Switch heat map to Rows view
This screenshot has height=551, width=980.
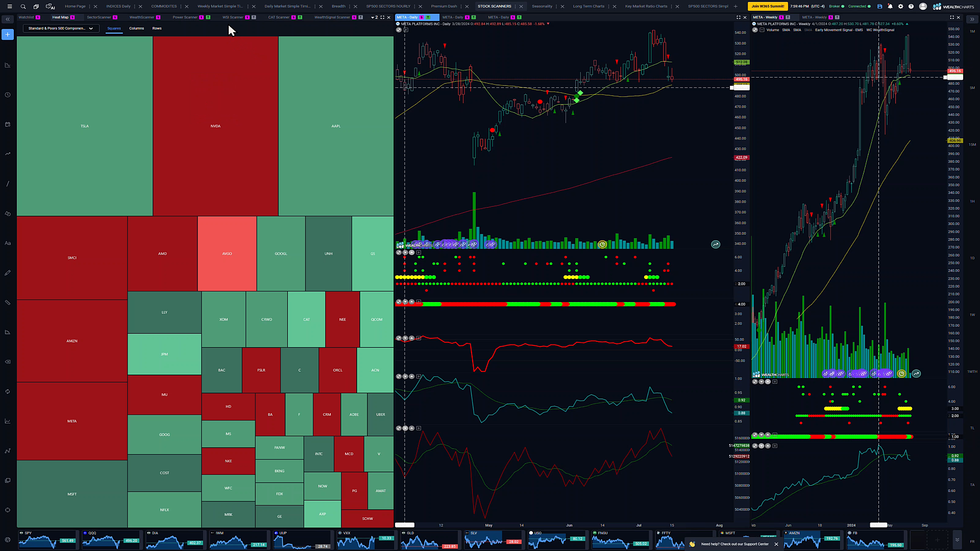click(157, 29)
